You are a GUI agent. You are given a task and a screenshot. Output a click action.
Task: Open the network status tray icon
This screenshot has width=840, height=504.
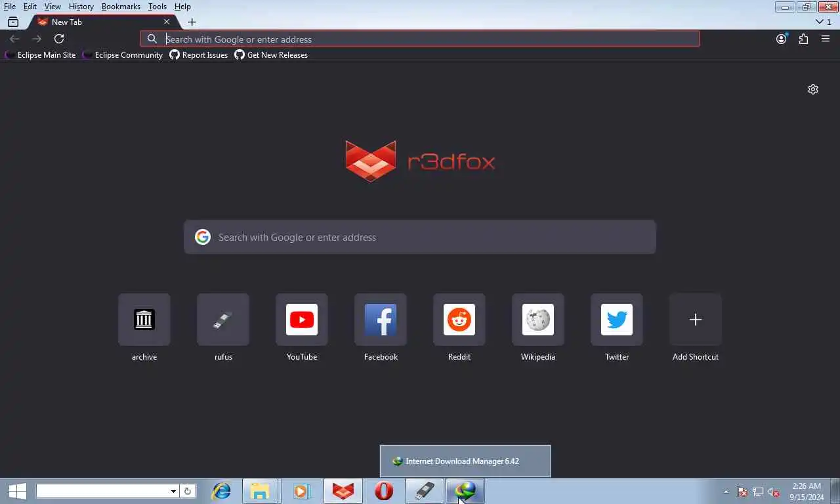758,492
